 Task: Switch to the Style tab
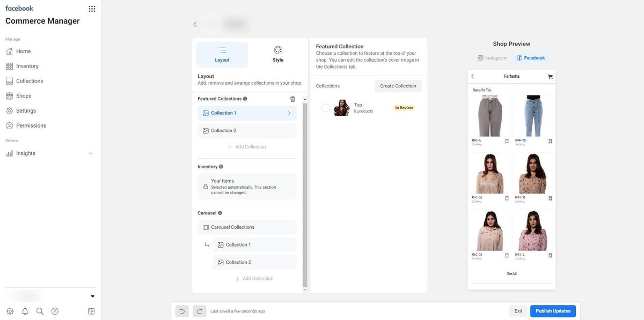click(278, 55)
